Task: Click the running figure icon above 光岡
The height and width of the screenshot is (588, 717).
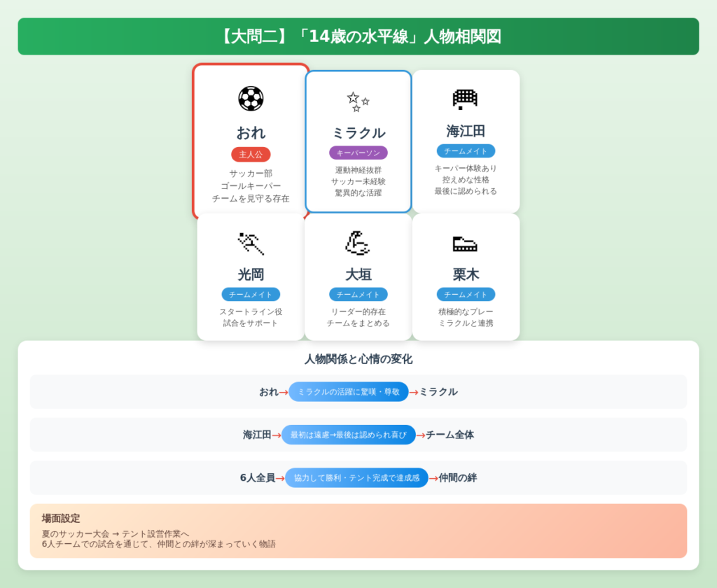Action: coord(251,243)
